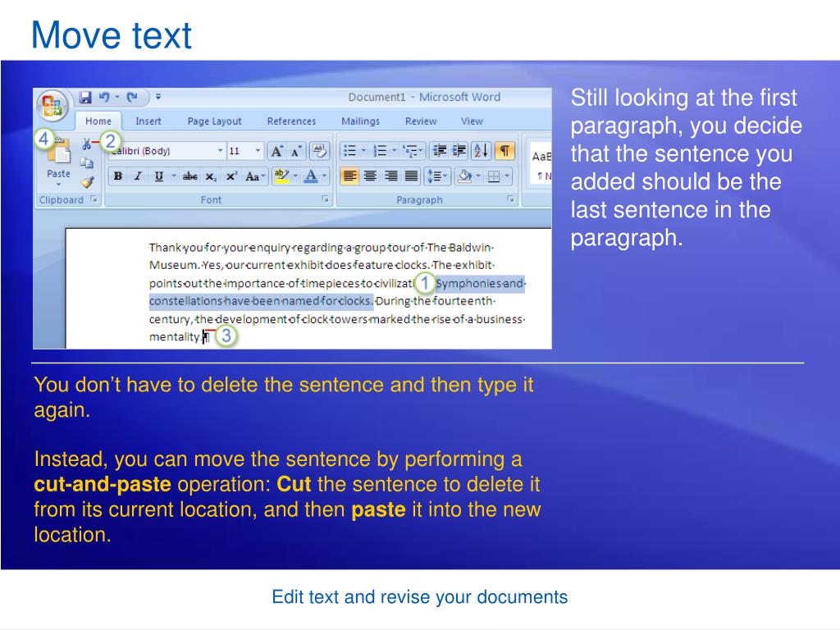The width and height of the screenshot is (840, 630).
Task: Decrease the paragraph indent
Action: [440, 151]
